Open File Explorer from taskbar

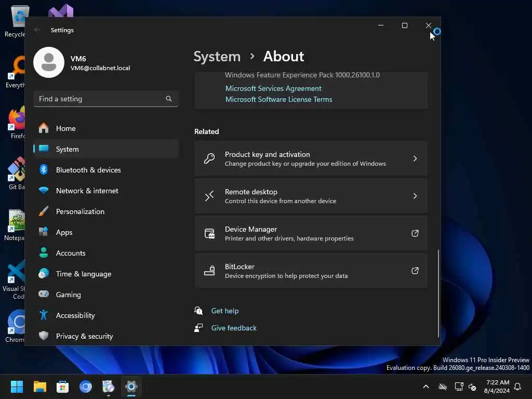(x=39, y=387)
